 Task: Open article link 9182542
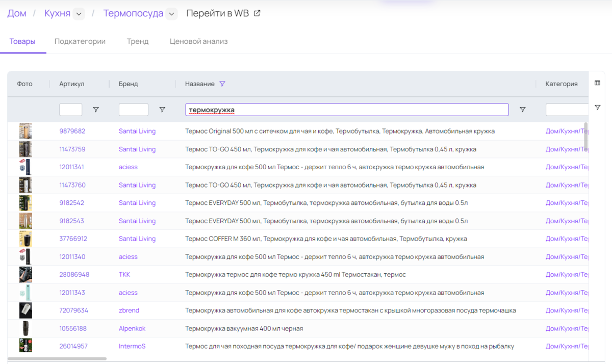72,203
